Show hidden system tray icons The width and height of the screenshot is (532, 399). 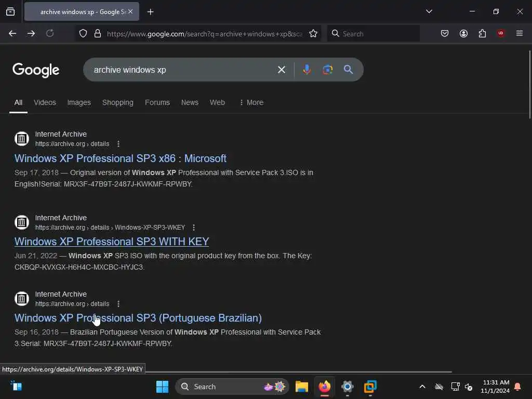coord(422,387)
